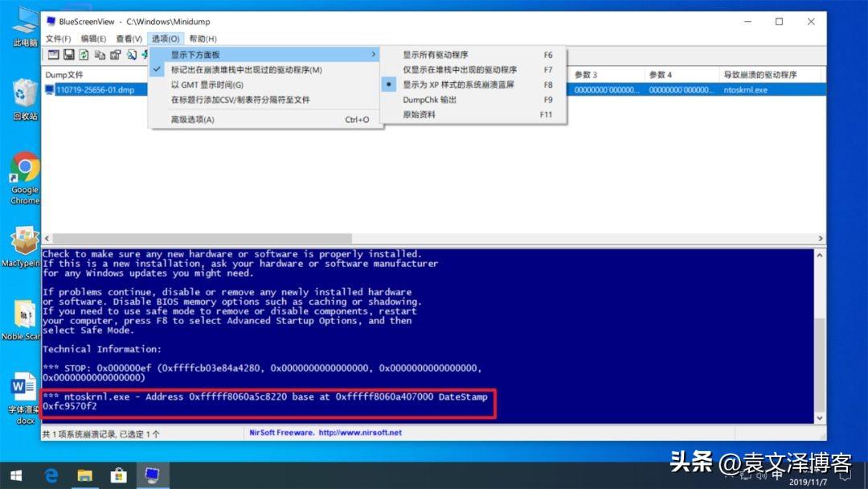Select 仅显示在堆栈中出现的驱动程序 mode

click(x=474, y=70)
